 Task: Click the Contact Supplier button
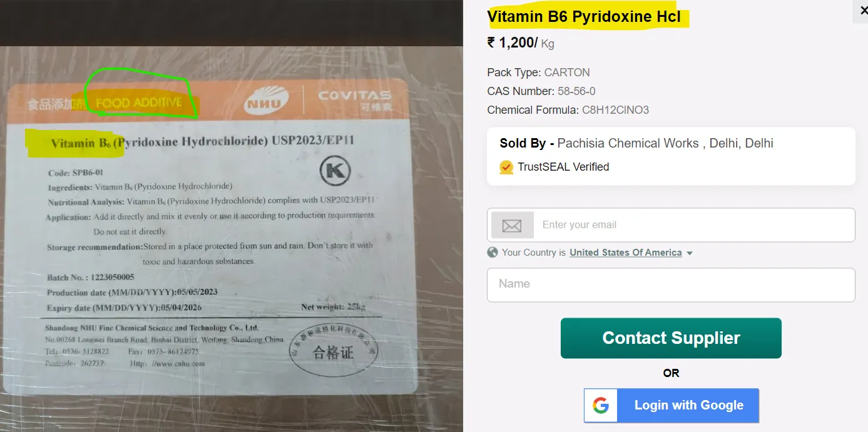click(671, 338)
